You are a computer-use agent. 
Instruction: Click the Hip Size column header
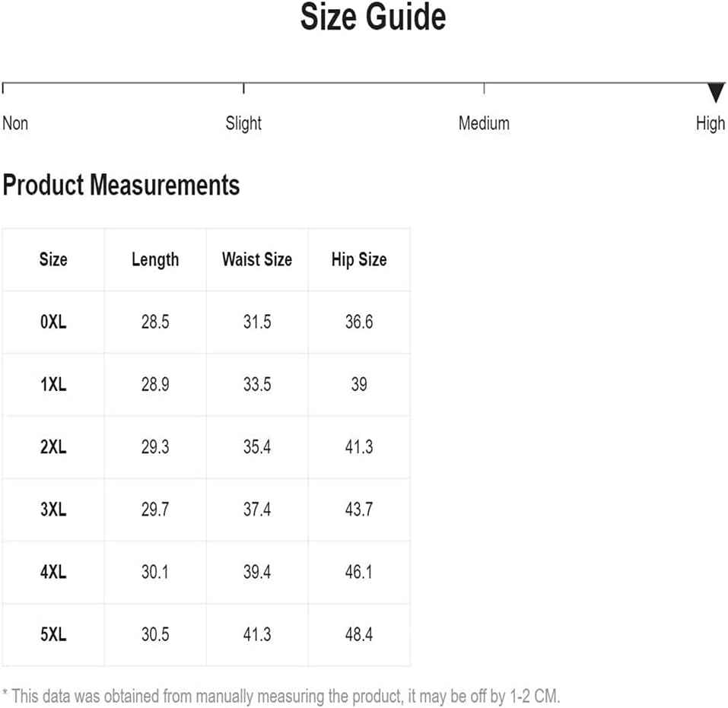[359, 259]
